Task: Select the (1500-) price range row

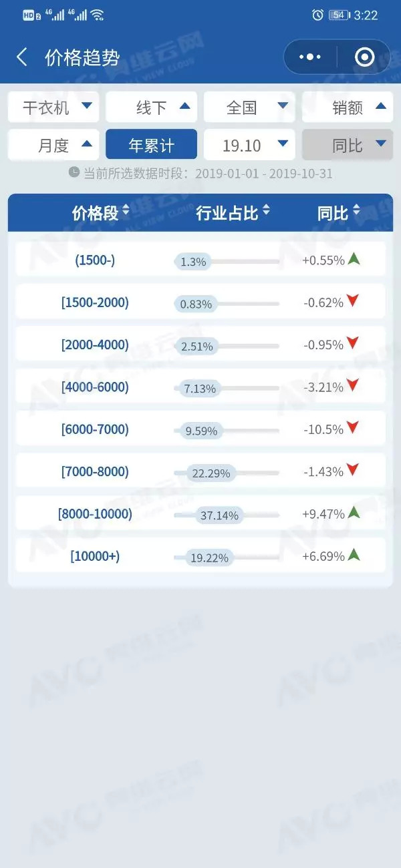Action: point(95,260)
